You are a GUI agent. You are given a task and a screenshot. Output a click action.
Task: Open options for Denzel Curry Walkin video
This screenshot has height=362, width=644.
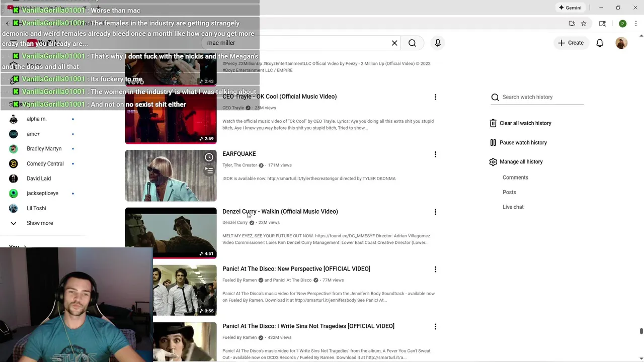click(x=435, y=212)
